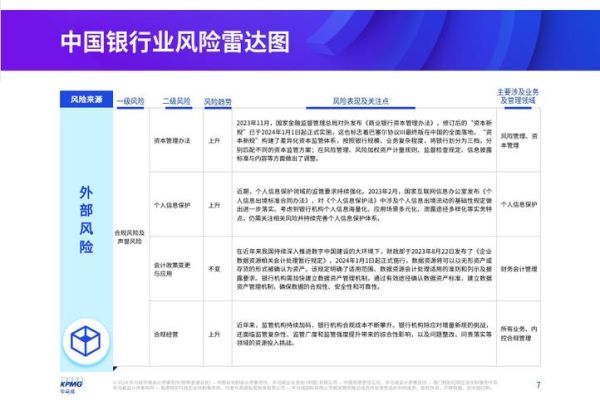Select the 资本管理办法 row label
This screenshot has width=600, height=415.
[174, 141]
